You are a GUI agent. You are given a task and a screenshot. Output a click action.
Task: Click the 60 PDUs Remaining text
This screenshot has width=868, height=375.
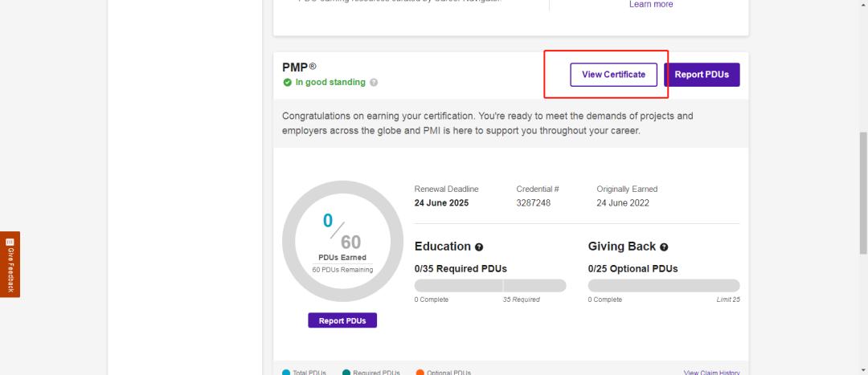[342, 270]
